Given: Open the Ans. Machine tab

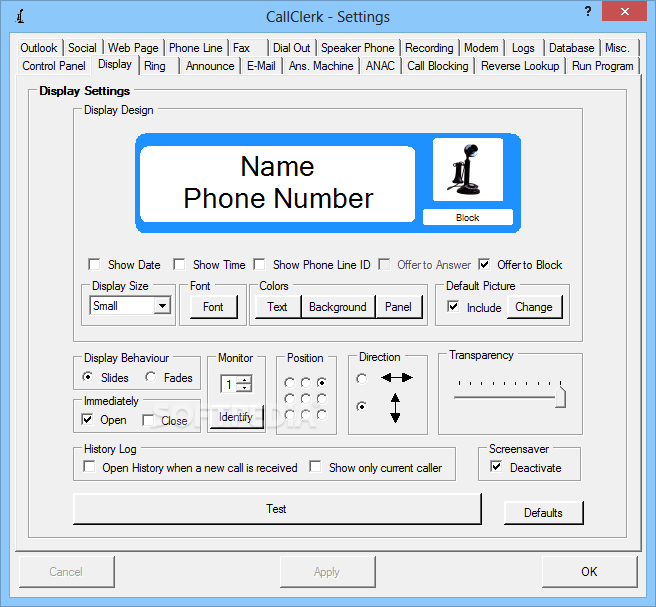Looking at the screenshot, I should coord(321,66).
